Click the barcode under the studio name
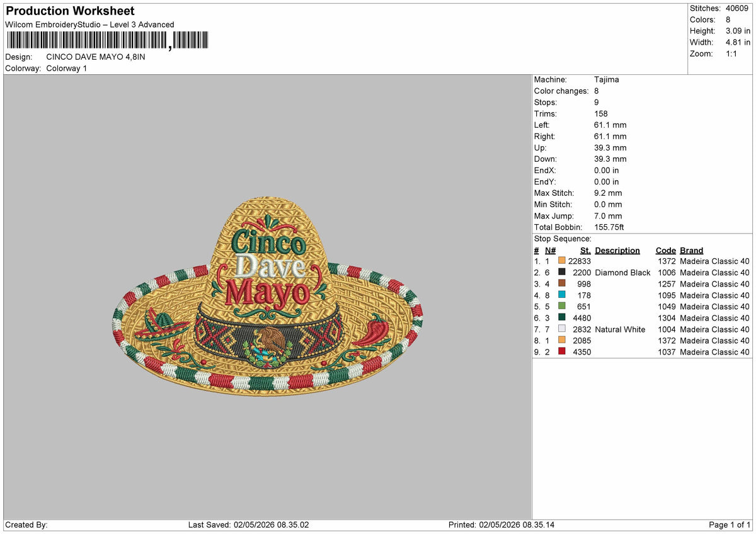This screenshot has width=756, height=534. point(108,41)
